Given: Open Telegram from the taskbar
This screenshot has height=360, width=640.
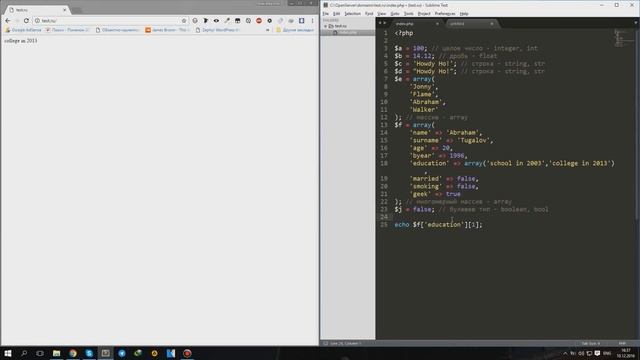Looking at the screenshot, I should [122, 353].
